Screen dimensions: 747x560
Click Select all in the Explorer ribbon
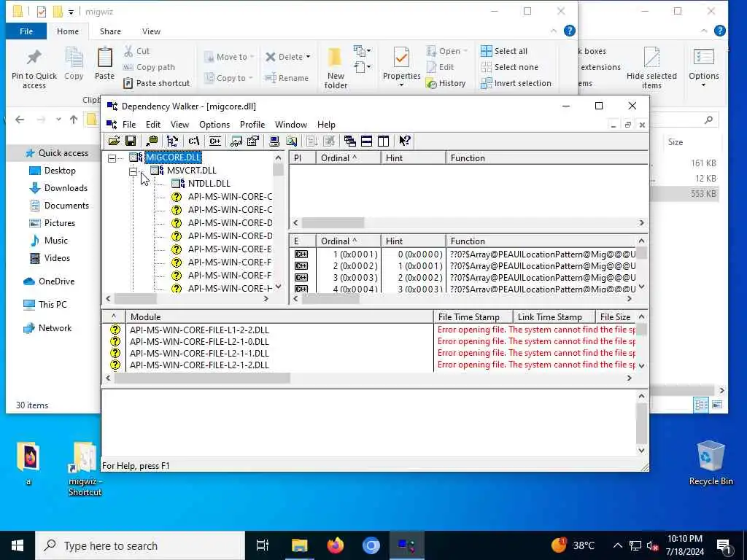pos(504,51)
